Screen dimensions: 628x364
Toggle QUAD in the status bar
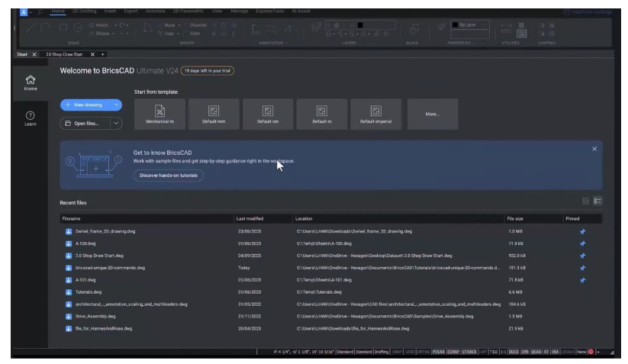click(x=536, y=352)
